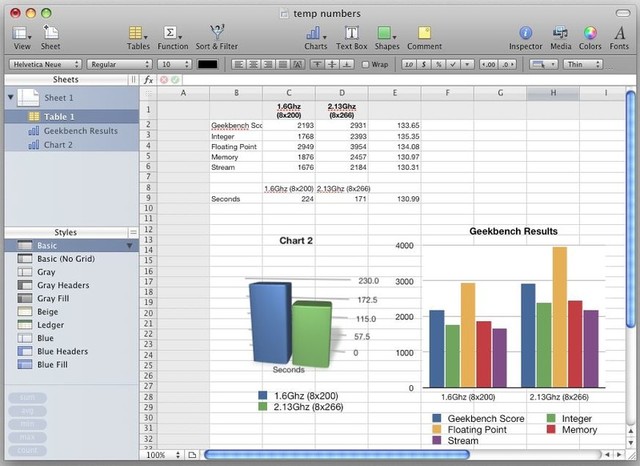This screenshot has height=466, width=640.
Task: Apply percent format with % button
Action: tap(439, 64)
